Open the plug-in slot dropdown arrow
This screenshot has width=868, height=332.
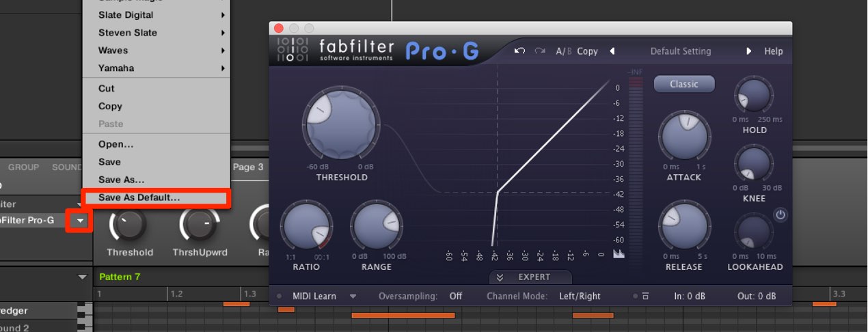pos(79,221)
